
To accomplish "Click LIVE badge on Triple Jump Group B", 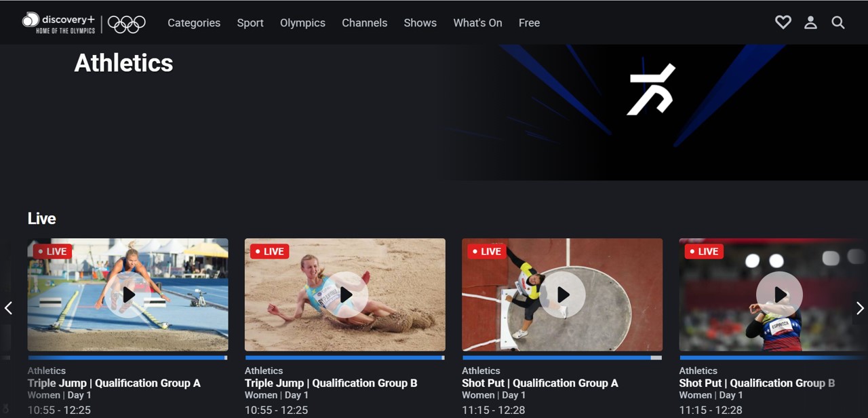I will click(270, 251).
